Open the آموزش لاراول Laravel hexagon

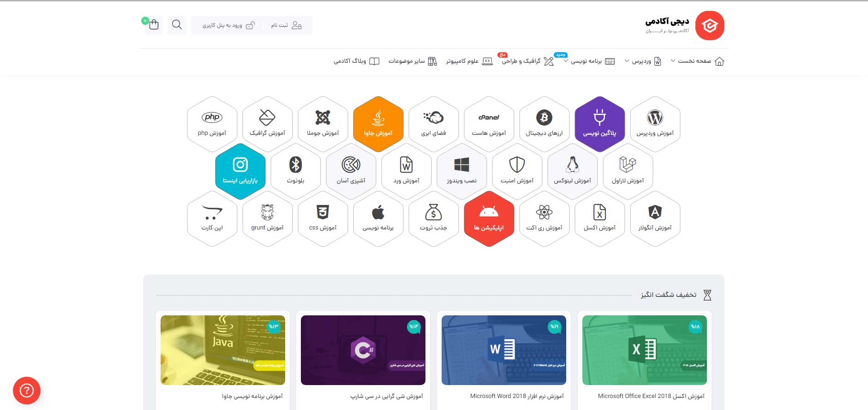click(x=628, y=171)
